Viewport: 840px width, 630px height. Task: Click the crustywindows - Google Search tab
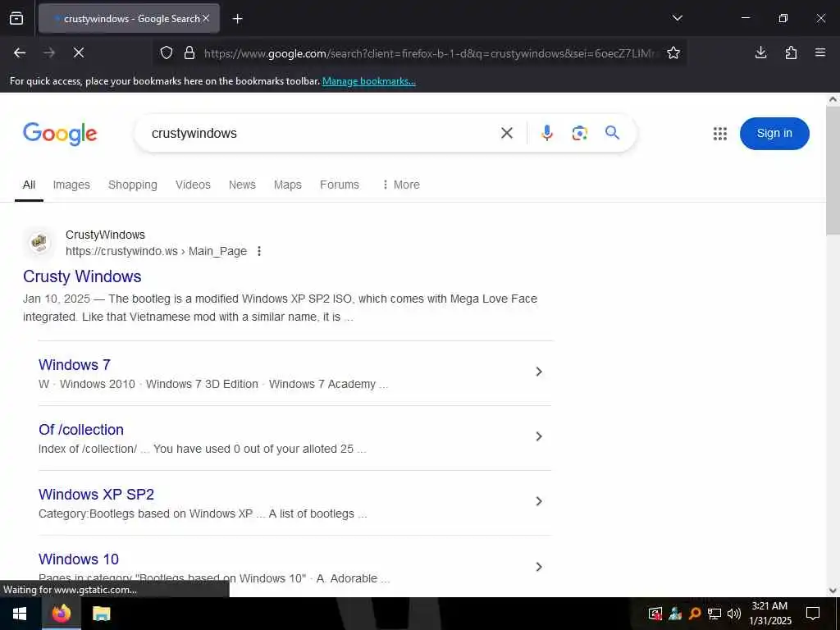(x=129, y=19)
